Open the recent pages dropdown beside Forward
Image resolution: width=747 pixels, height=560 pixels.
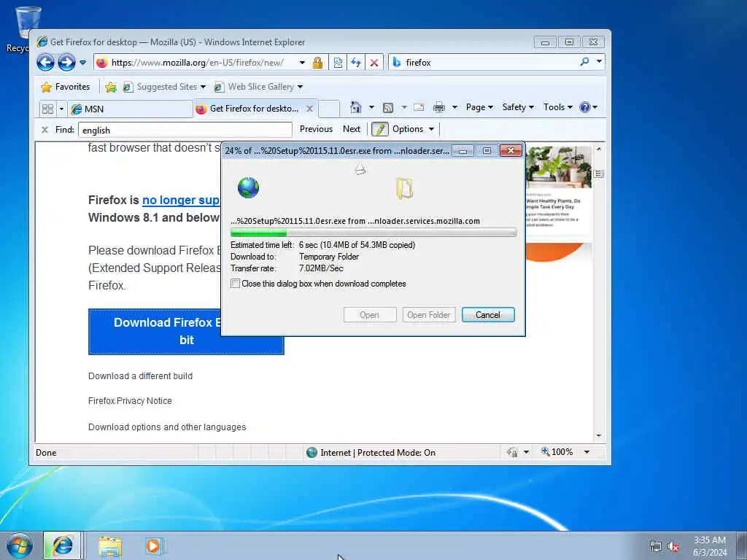[83, 63]
